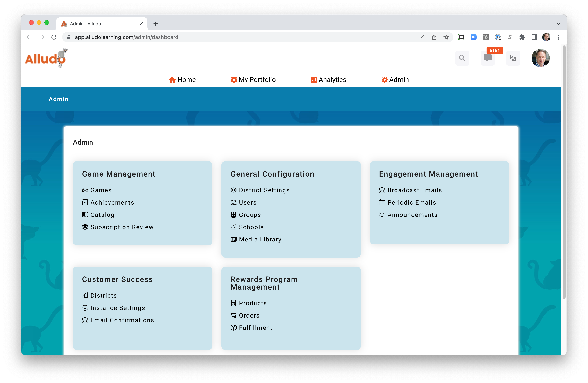Image resolution: width=588 pixels, height=383 pixels.
Task: Toggle the Chrome side panel icon
Action: [x=534, y=37]
